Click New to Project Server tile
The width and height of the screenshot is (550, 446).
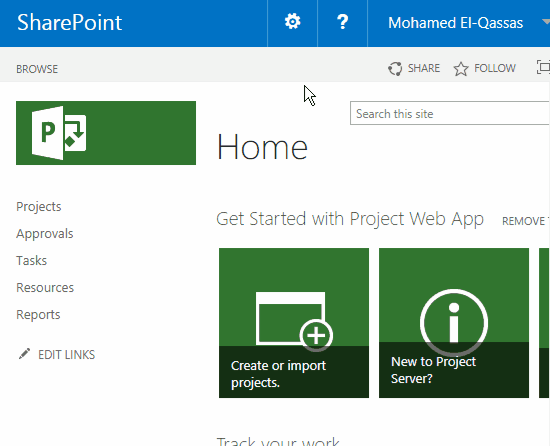pos(454,323)
